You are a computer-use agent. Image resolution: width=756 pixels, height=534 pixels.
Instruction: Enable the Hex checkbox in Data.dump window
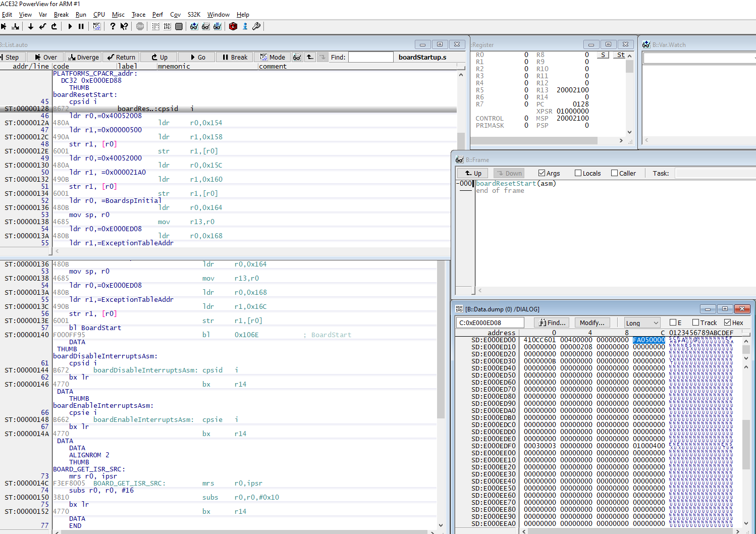coord(729,323)
